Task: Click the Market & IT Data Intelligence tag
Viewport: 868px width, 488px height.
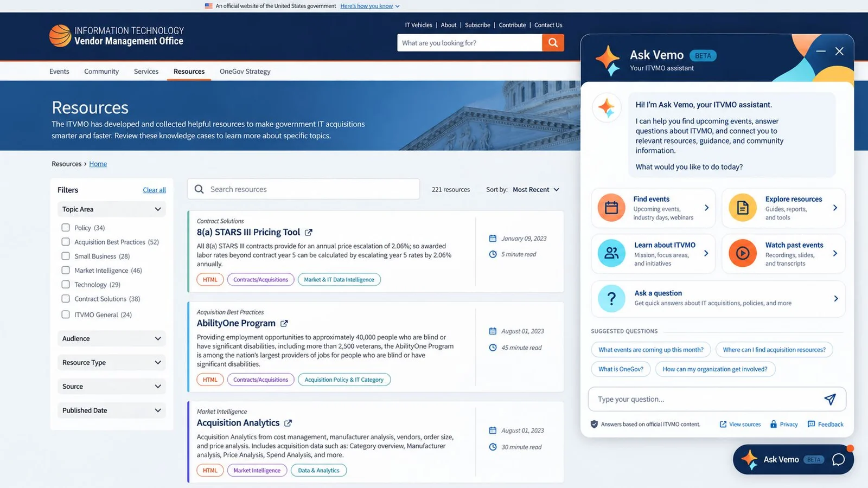Action: coord(339,280)
